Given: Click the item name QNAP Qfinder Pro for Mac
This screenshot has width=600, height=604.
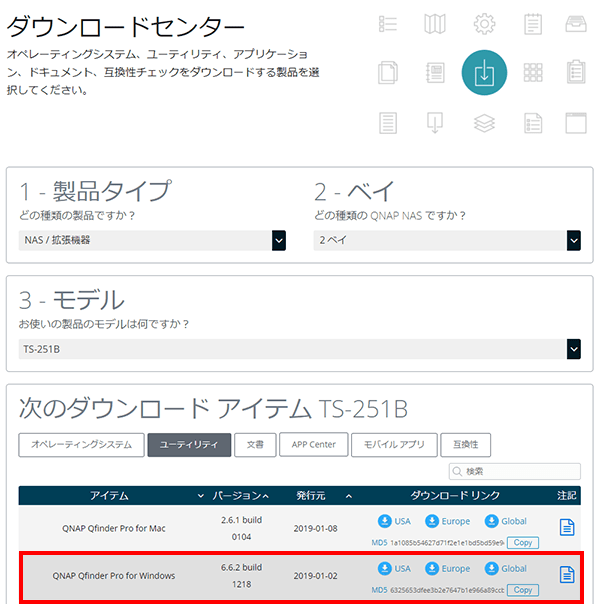Looking at the screenshot, I should point(114,528).
